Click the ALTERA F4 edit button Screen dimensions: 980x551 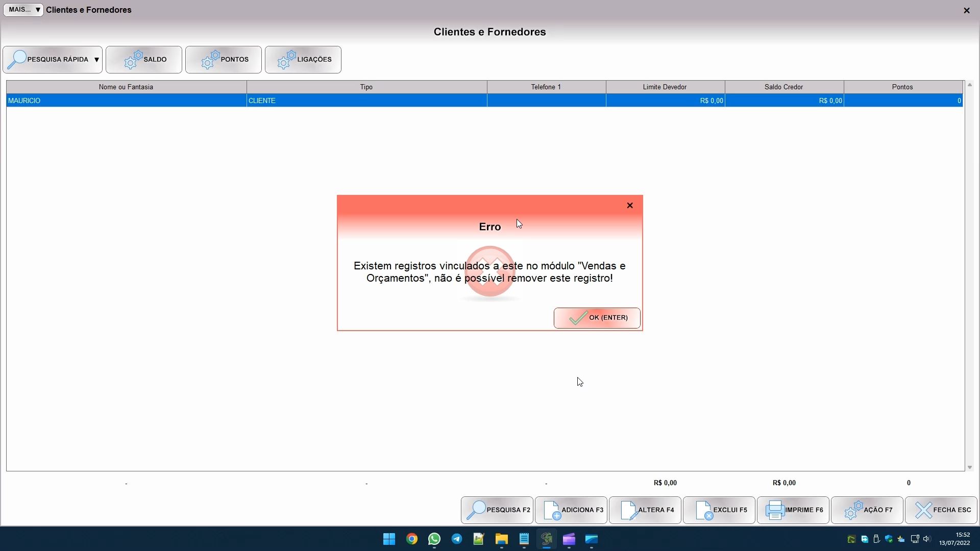click(x=645, y=510)
